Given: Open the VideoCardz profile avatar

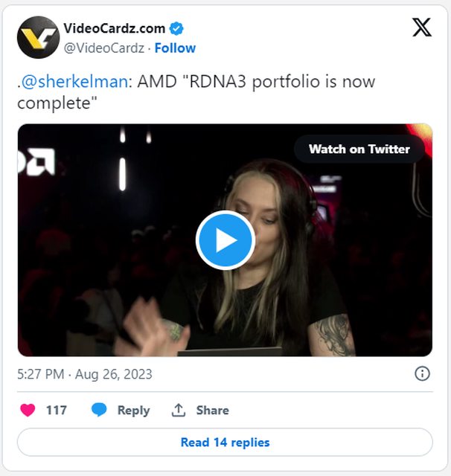Looking at the screenshot, I should [38, 37].
